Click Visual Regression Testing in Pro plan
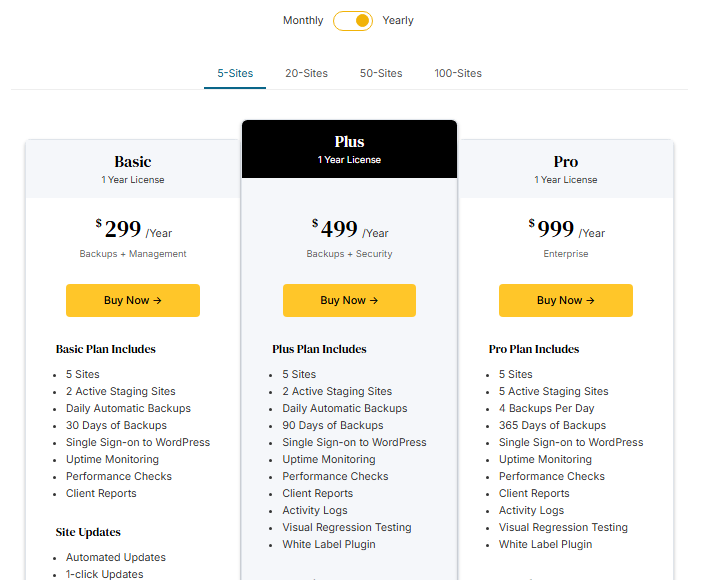 coord(563,528)
